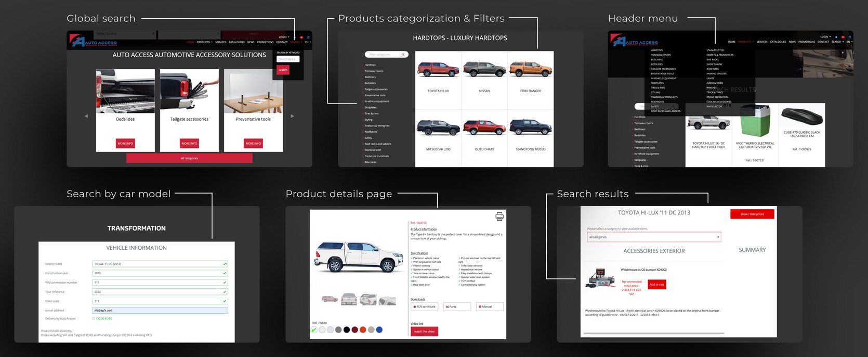Expand LOGIN dropdown in Header menu screenshot
This screenshot has height=357, width=868.
tap(825, 37)
